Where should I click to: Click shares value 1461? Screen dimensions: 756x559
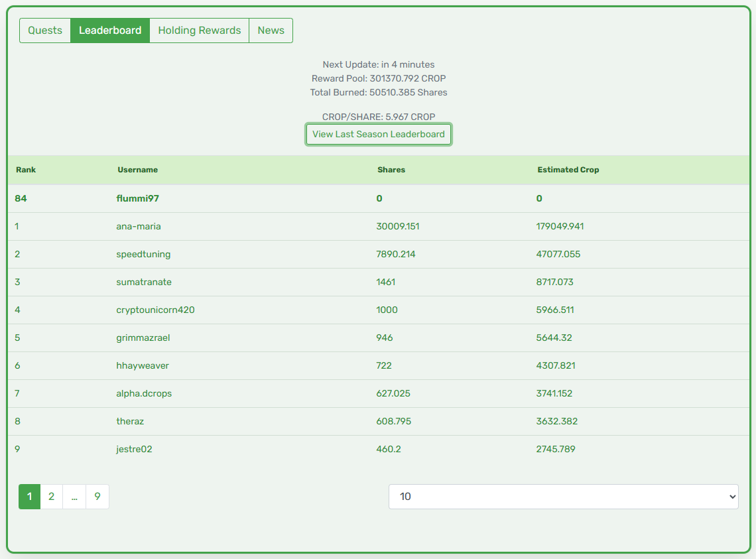[x=386, y=282]
